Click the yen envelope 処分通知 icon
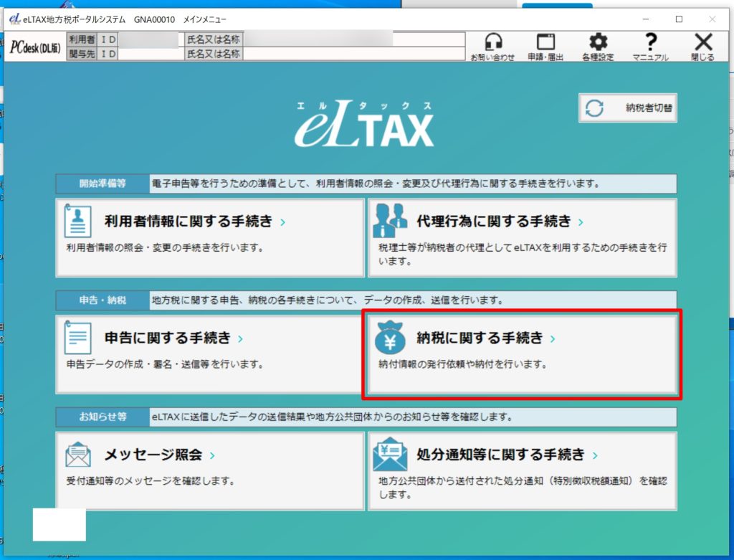The width and height of the screenshot is (734, 560). click(x=390, y=455)
